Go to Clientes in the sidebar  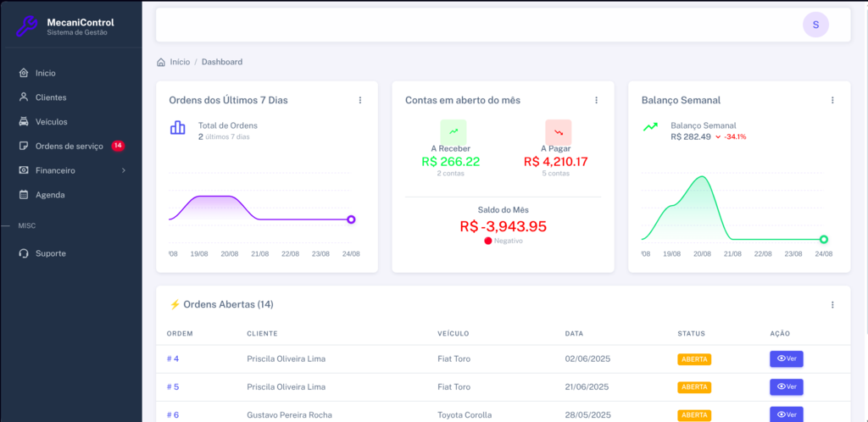pos(51,97)
